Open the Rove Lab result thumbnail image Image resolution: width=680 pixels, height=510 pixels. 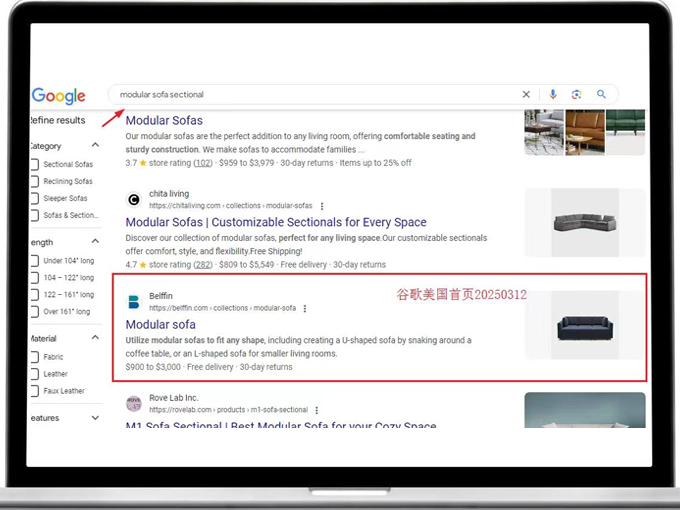[x=585, y=410]
